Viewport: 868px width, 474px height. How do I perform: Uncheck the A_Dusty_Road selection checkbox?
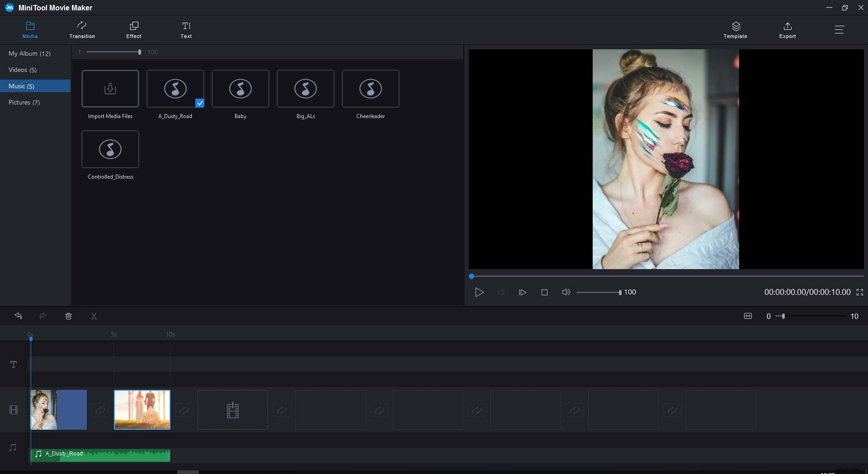point(200,103)
